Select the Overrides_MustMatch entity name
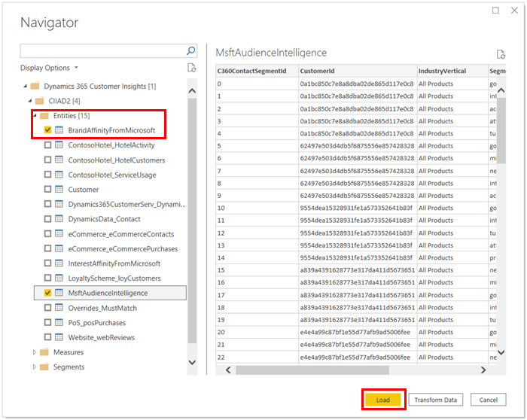Image resolution: width=527 pixels, height=420 pixels. click(x=102, y=308)
